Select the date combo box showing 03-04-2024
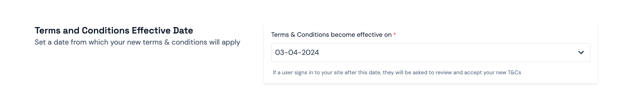 point(430,53)
